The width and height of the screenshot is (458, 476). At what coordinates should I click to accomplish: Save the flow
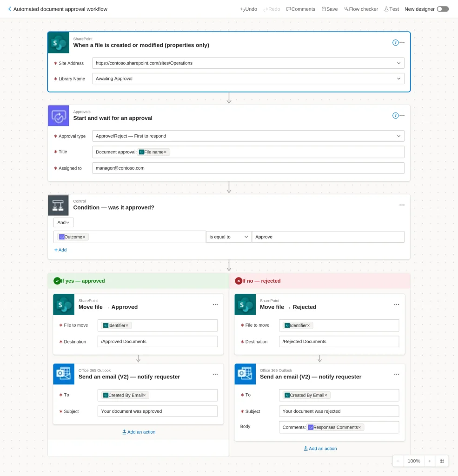(330, 9)
